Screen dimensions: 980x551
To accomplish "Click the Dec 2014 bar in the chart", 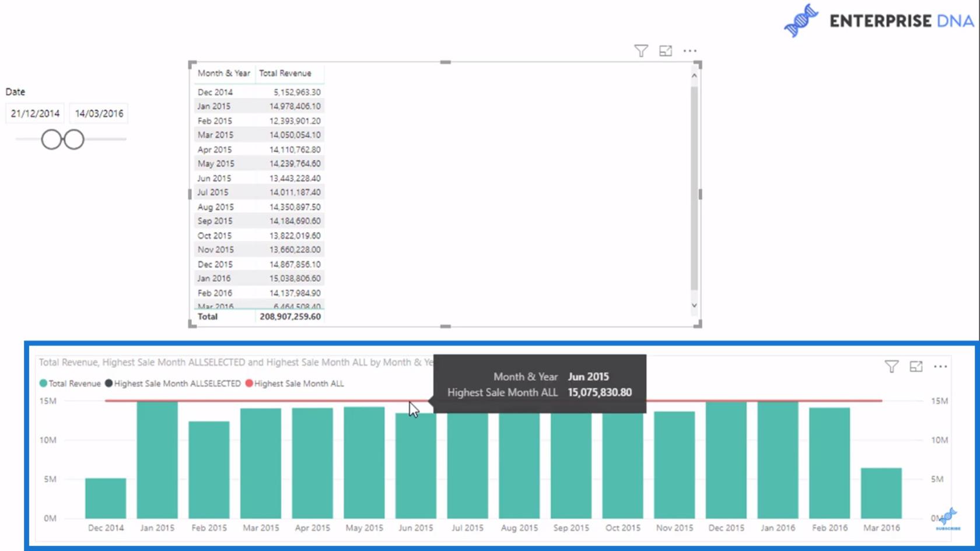I will click(x=106, y=499).
